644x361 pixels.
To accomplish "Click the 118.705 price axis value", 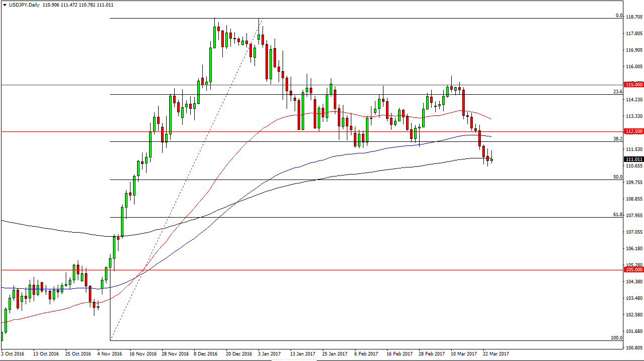I will tap(634, 17).
